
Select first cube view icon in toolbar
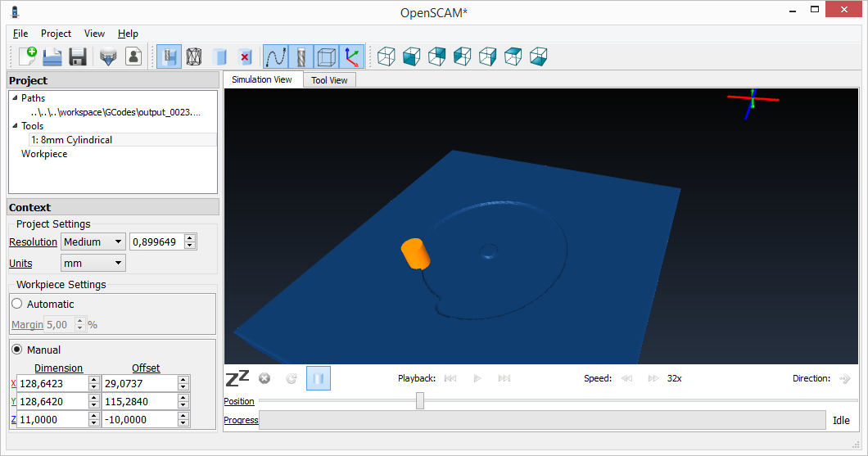386,56
